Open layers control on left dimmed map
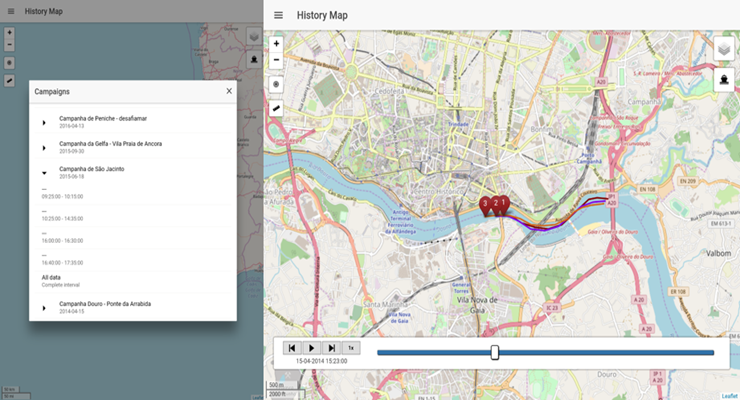Image resolution: width=740 pixels, height=400 pixels. pyautogui.click(x=254, y=36)
